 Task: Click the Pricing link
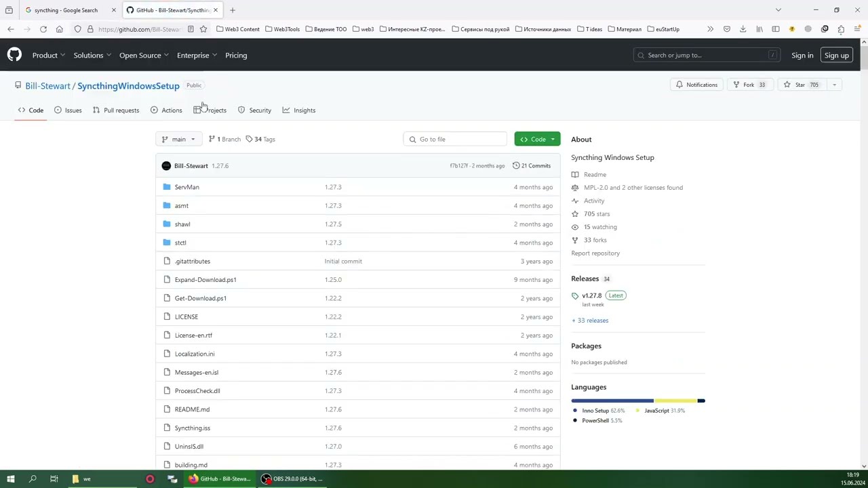(236, 55)
